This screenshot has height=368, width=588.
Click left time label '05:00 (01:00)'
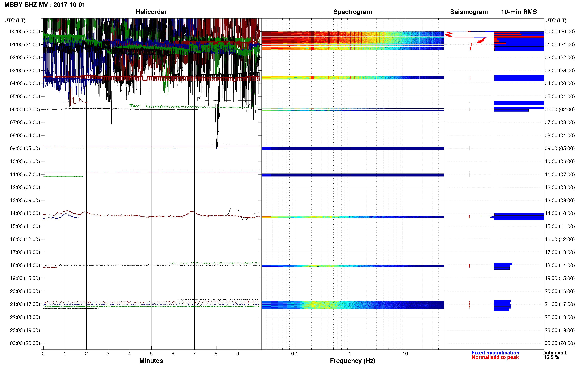25,96
